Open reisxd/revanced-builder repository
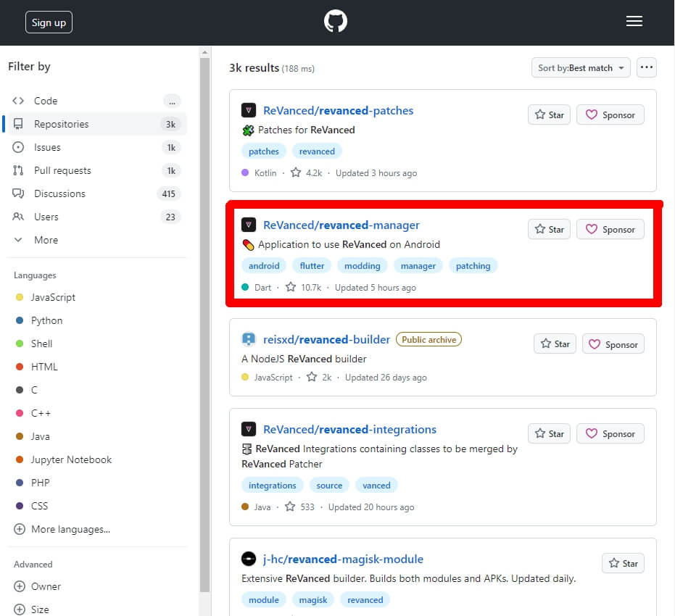 tap(326, 339)
